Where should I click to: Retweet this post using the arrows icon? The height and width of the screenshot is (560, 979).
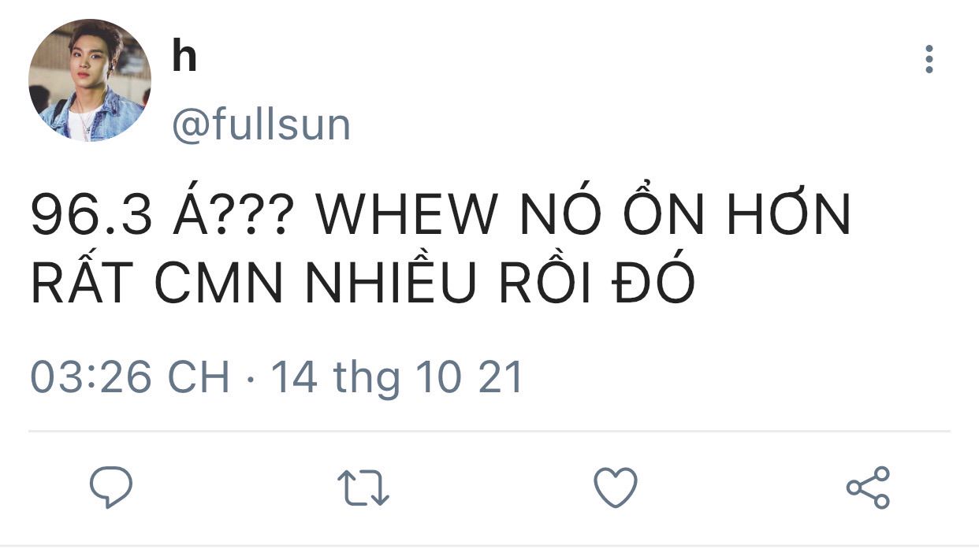coord(363,488)
